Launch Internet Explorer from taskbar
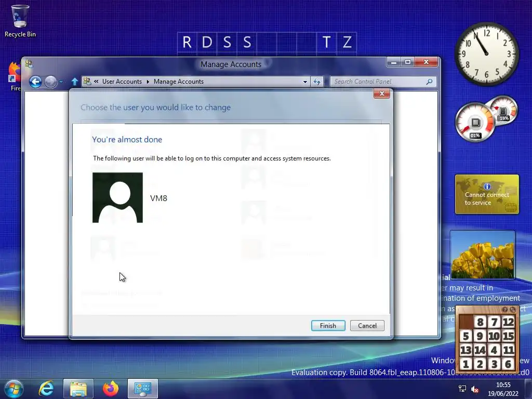The height and width of the screenshot is (399, 532). click(x=46, y=389)
